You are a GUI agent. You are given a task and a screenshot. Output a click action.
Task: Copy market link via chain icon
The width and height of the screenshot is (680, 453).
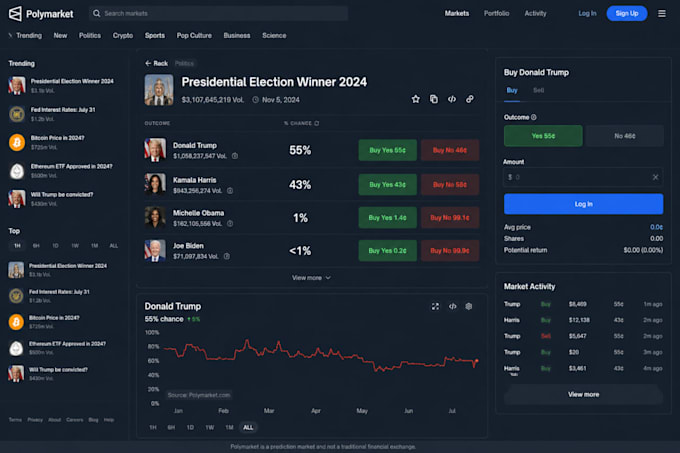(470, 99)
